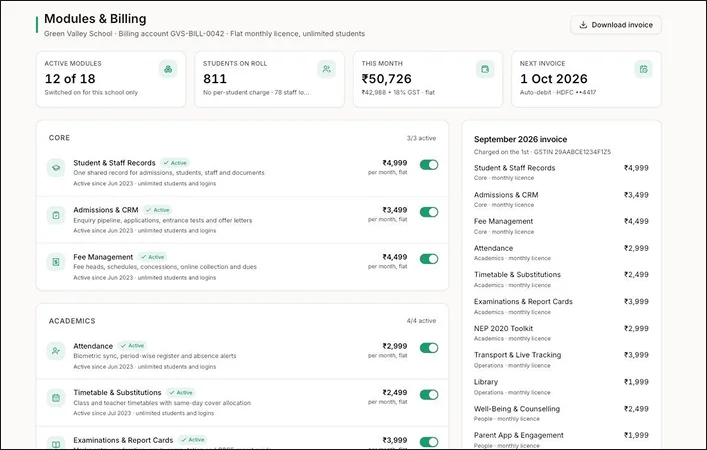
Task: Click the Fee Management module title
Action: pyautogui.click(x=103, y=257)
